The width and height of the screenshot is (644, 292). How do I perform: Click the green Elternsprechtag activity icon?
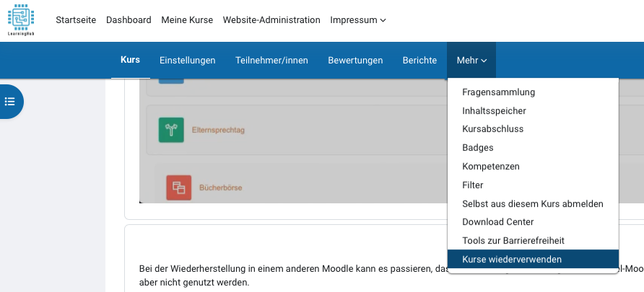click(171, 130)
